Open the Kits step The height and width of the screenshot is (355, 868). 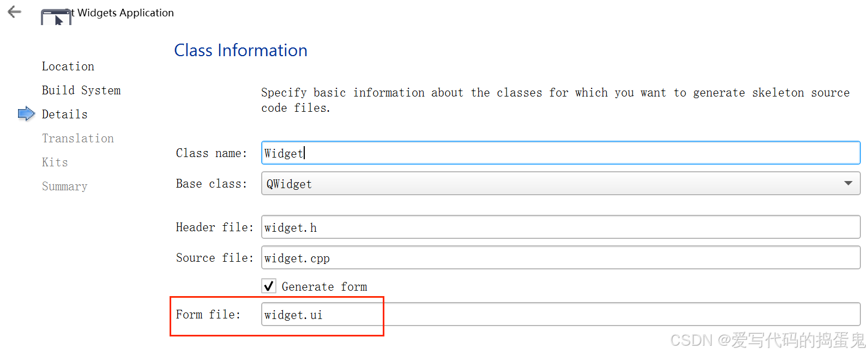(55, 163)
